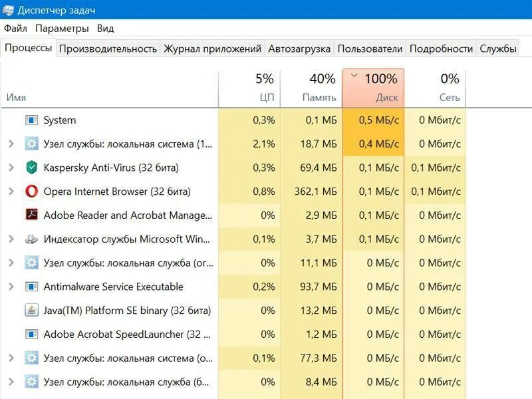This screenshot has height=399, width=532.
Task: Switch to the Производительность tab
Action: pos(108,49)
